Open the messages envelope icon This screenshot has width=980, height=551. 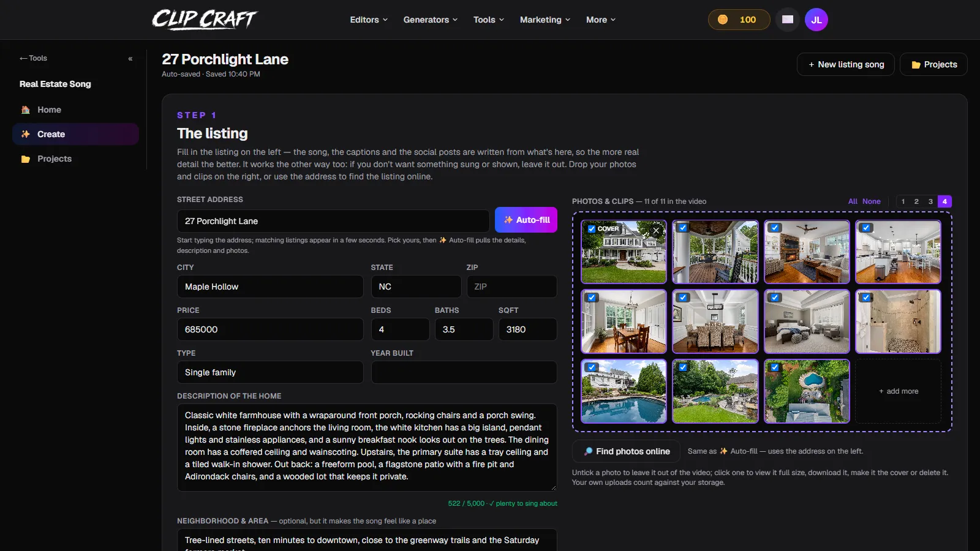tap(788, 20)
